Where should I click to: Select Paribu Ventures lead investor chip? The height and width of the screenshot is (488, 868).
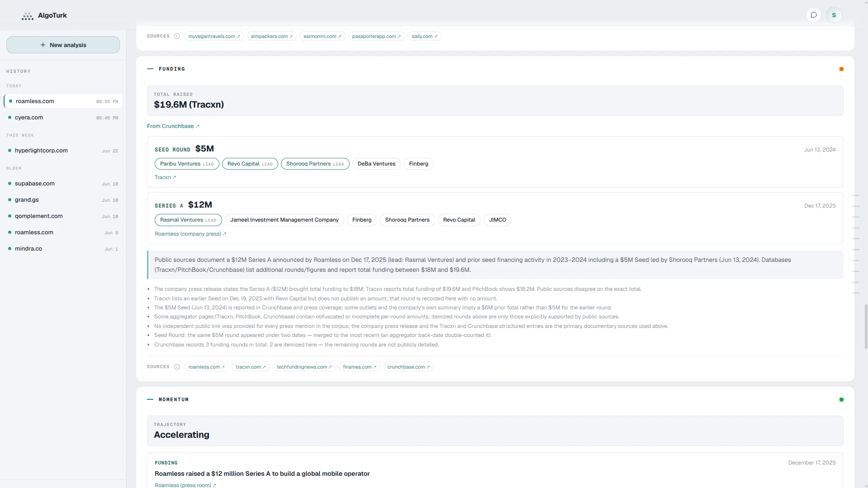(x=187, y=164)
